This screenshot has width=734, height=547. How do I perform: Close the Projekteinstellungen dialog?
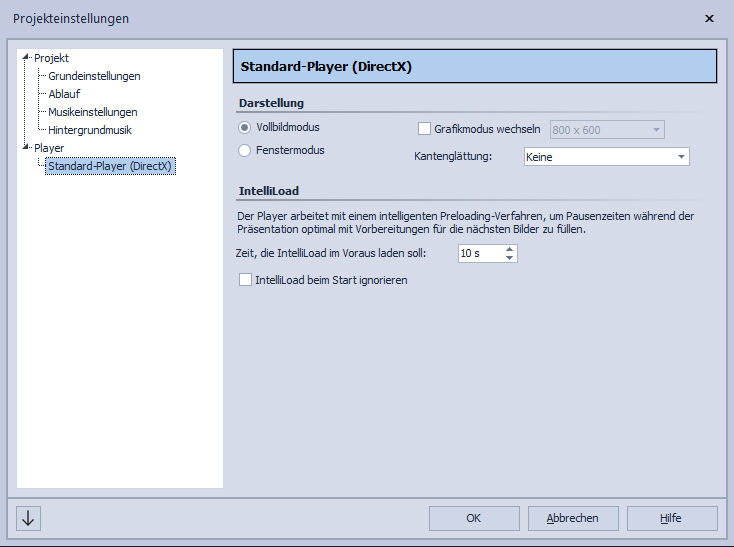[x=709, y=18]
